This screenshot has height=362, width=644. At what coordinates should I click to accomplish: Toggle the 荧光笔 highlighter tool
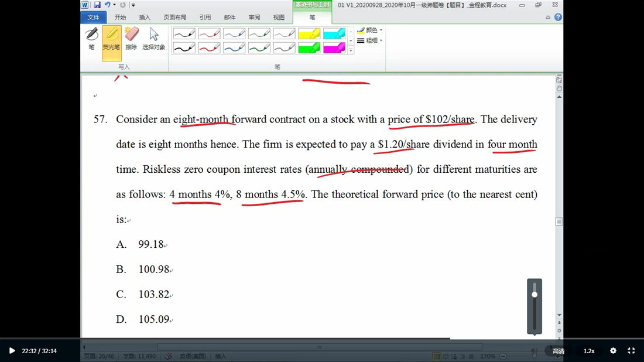[111, 43]
